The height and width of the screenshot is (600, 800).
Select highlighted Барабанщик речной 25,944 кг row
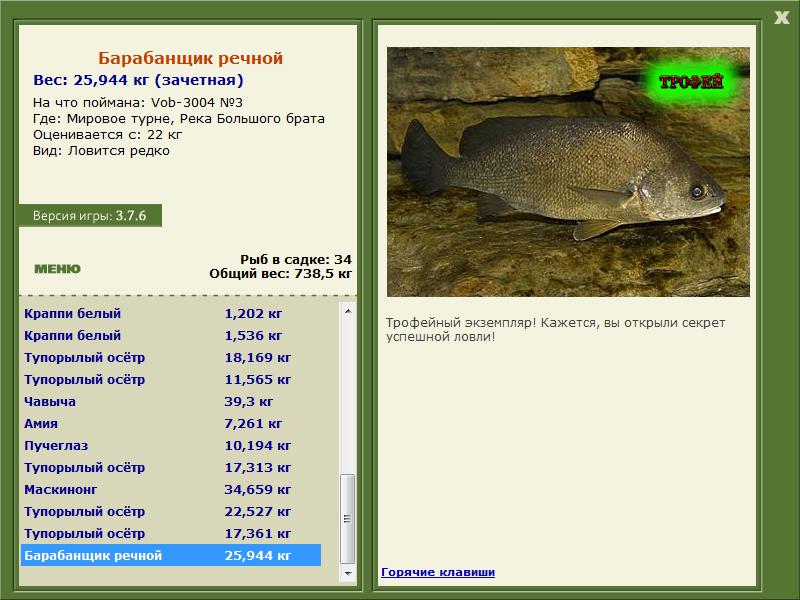(x=171, y=555)
